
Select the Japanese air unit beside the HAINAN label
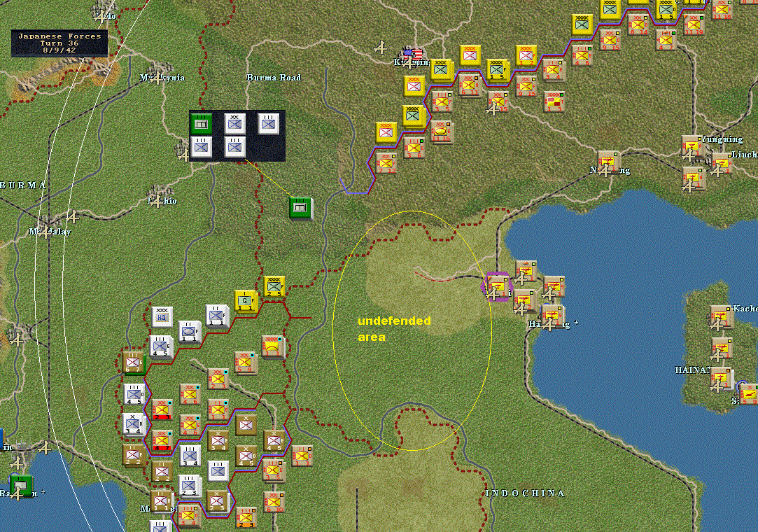(722, 379)
